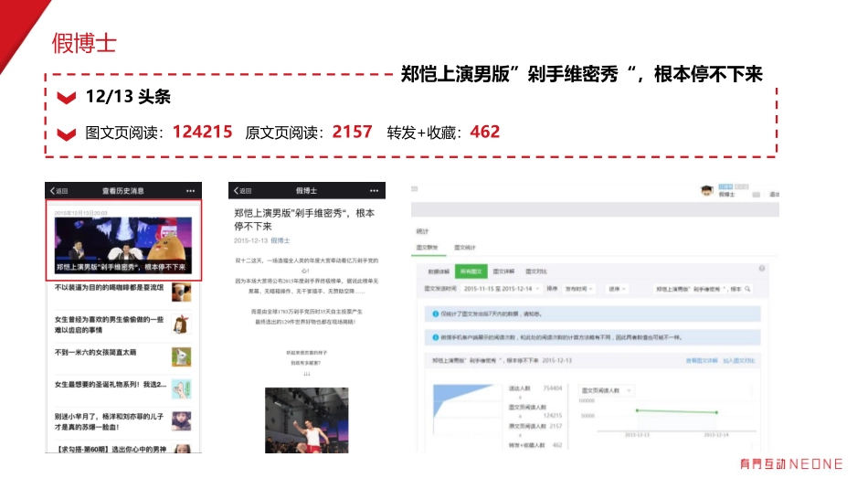Open the date range dropdown 2015-11-15 至 2015-12-14
The image size is (868, 489).
click(x=502, y=289)
